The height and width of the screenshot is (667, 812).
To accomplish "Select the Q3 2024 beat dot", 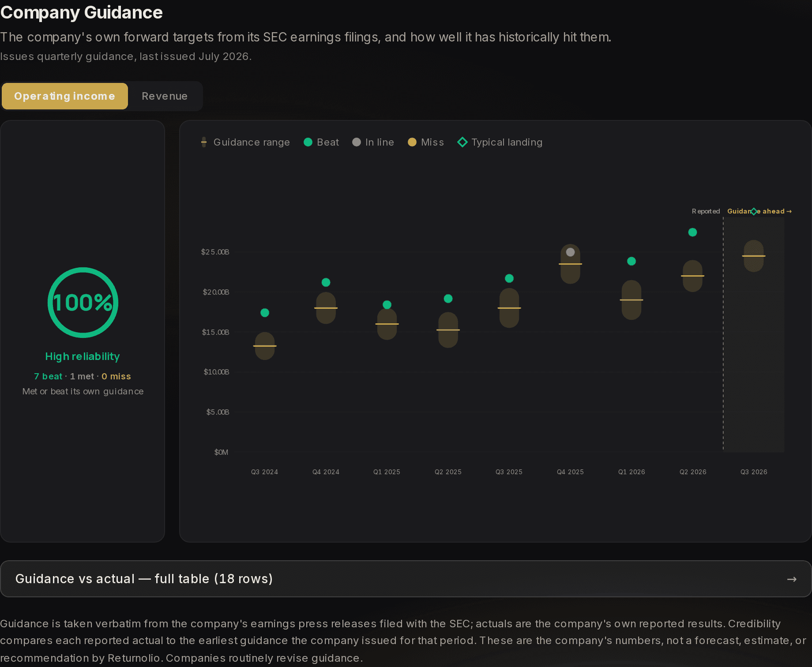I will coord(265,313).
